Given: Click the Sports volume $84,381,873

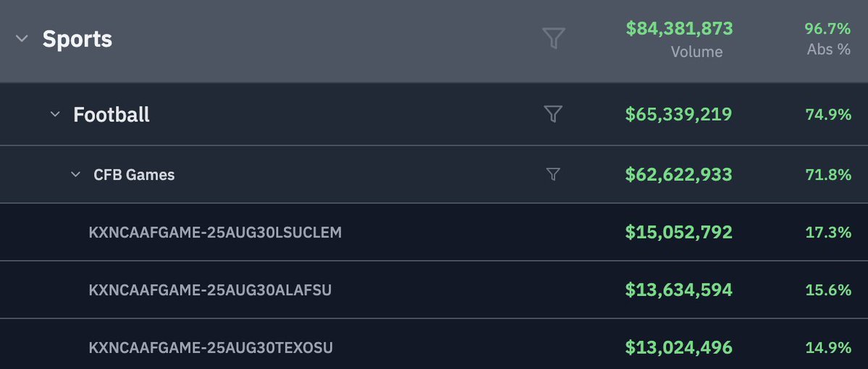Looking at the screenshot, I should coord(679,28).
